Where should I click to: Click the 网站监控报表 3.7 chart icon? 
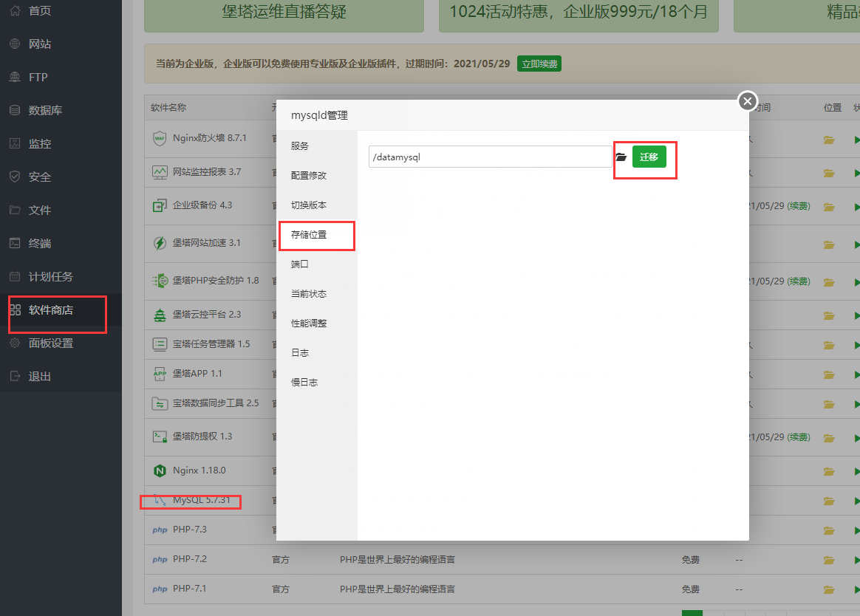160,172
